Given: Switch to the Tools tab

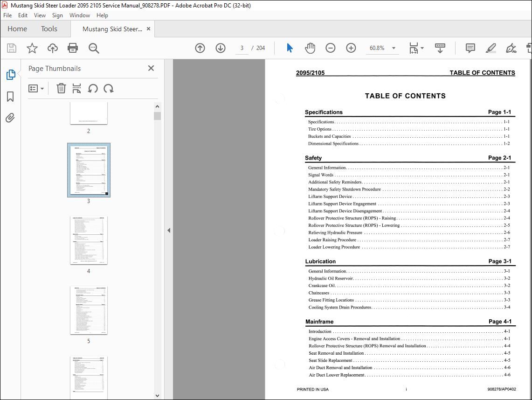Looking at the screenshot, I should tap(49, 28).
